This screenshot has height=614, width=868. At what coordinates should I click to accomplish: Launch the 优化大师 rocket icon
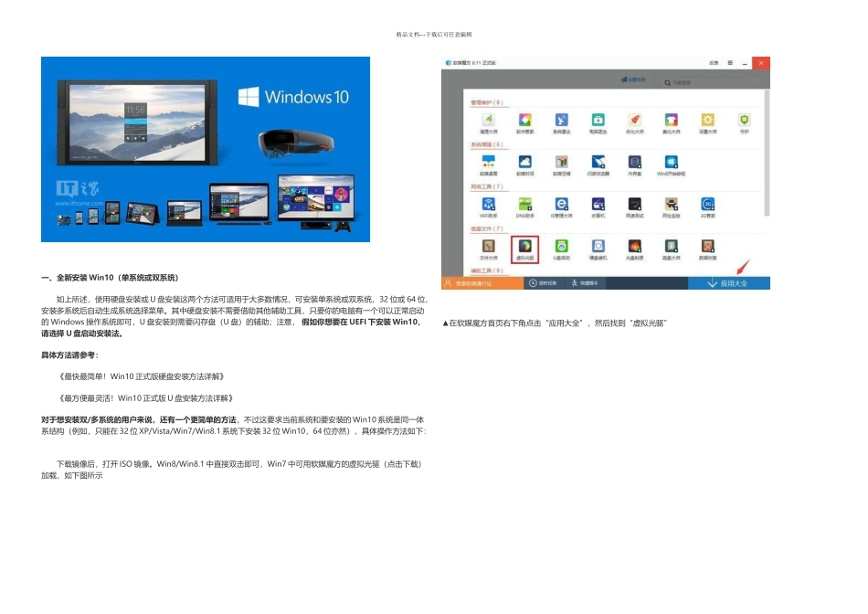634,120
